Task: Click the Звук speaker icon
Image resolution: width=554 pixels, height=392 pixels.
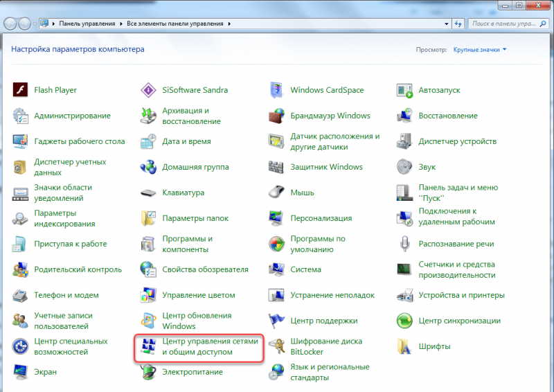Action: pos(404,167)
